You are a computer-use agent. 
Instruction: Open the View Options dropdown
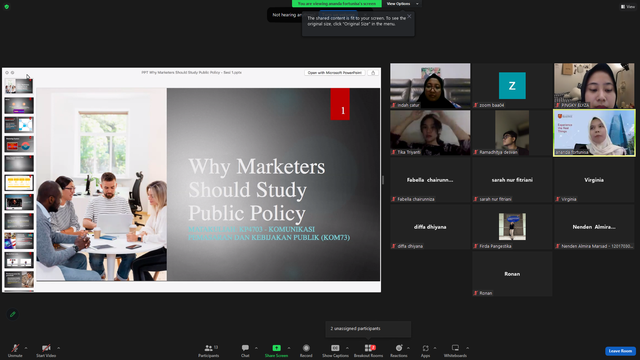[x=402, y=4]
